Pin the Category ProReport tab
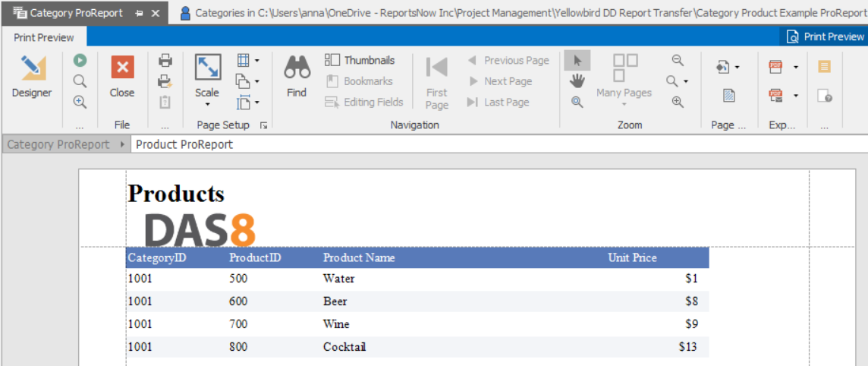Screen dimensions: 868x366 140,13
